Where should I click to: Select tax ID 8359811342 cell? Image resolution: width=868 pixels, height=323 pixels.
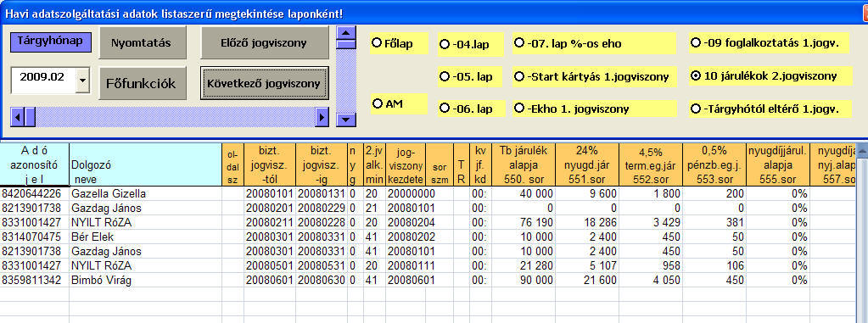[35, 280]
